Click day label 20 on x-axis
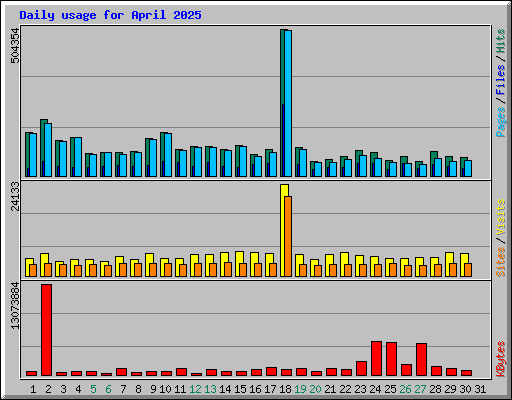Image resolution: width=512 pixels, height=400 pixels. [x=315, y=389]
